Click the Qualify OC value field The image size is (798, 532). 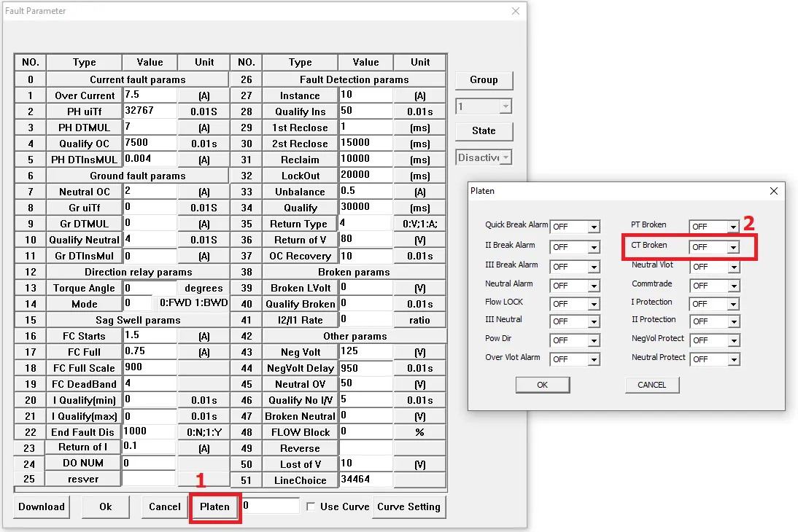[150, 144]
